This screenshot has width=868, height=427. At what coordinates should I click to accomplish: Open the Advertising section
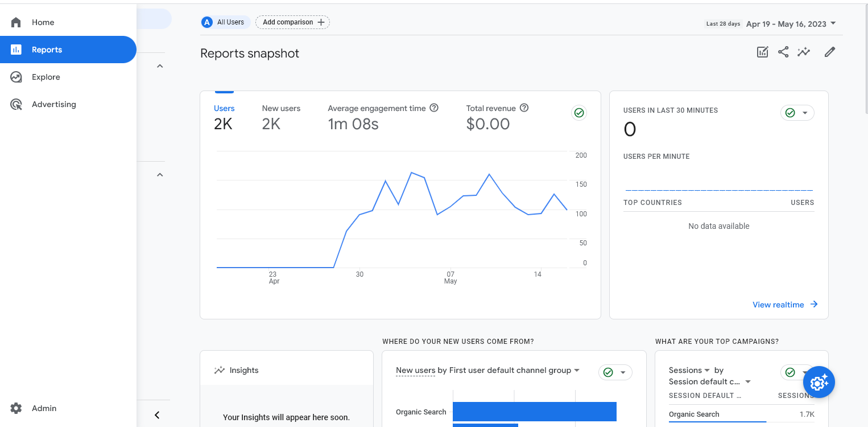click(x=54, y=104)
